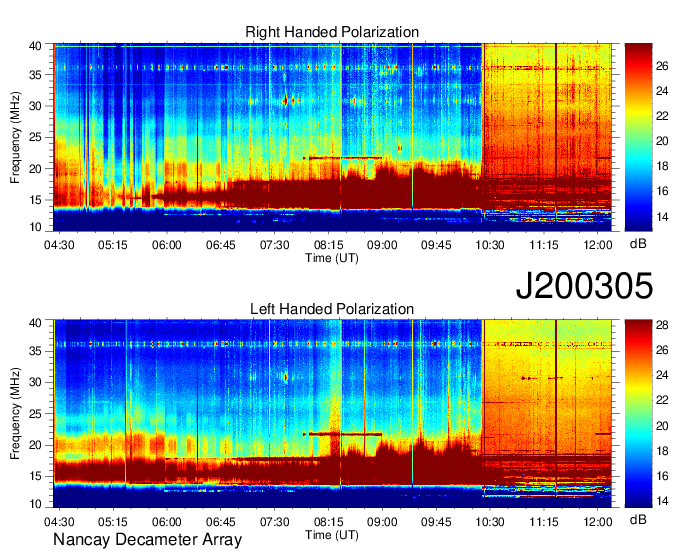The width and height of the screenshot is (680, 552).
Task: Click the 25 MHz tick on the upper plot
Action: [35, 137]
